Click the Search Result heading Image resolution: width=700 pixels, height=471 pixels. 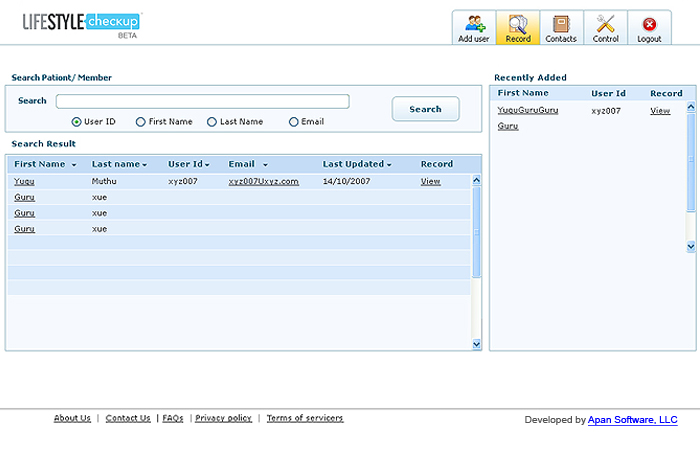(44, 144)
